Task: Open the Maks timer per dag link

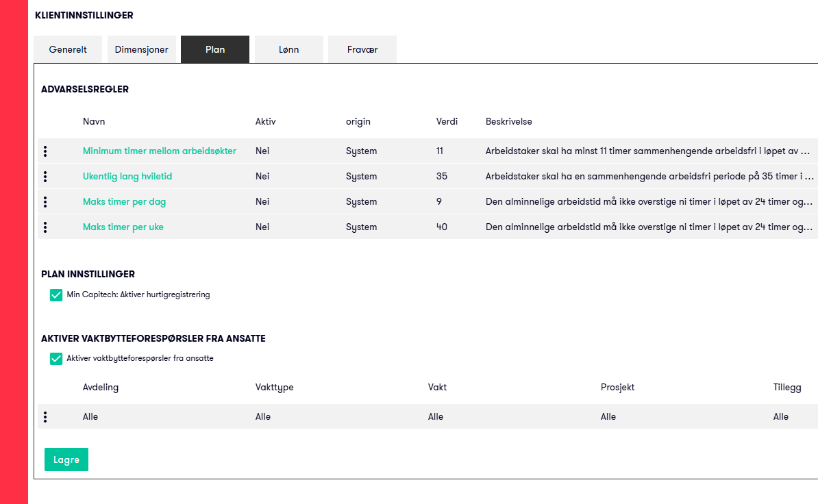Action: pos(124,202)
